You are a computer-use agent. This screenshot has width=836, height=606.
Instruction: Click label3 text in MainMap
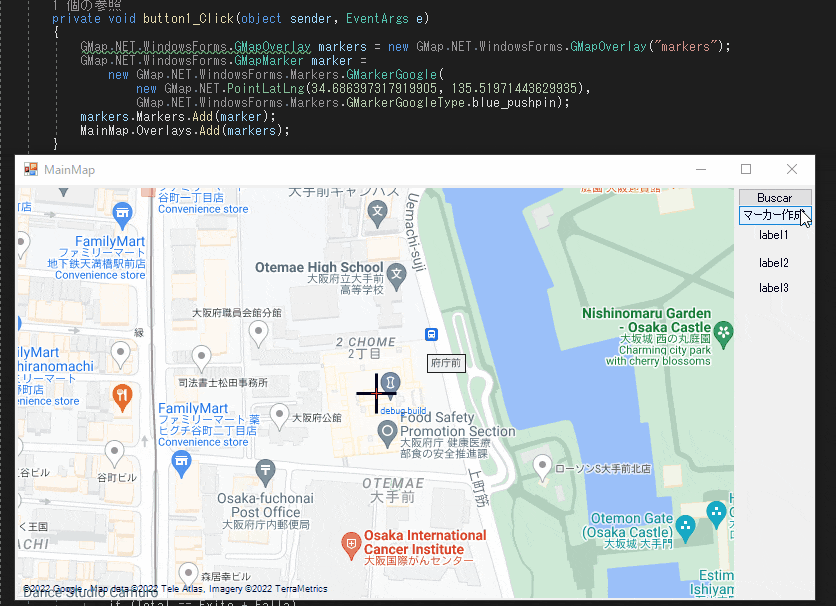pyautogui.click(x=774, y=288)
